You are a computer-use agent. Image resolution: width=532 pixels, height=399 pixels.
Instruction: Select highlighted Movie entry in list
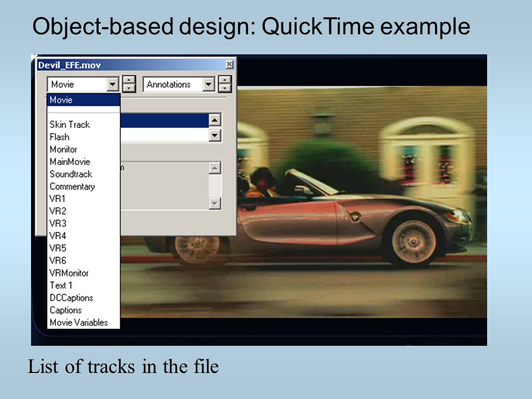click(84, 100)
